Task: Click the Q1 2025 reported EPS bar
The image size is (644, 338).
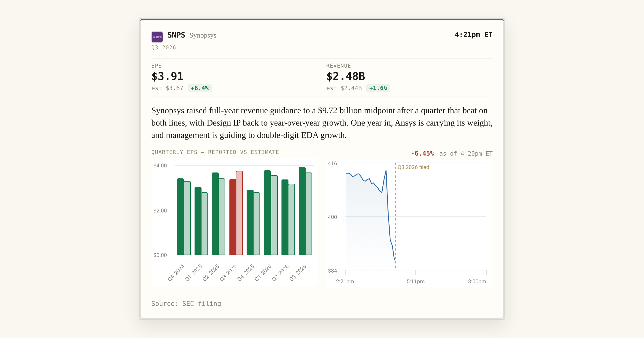Action: click(x=198, y=221)
